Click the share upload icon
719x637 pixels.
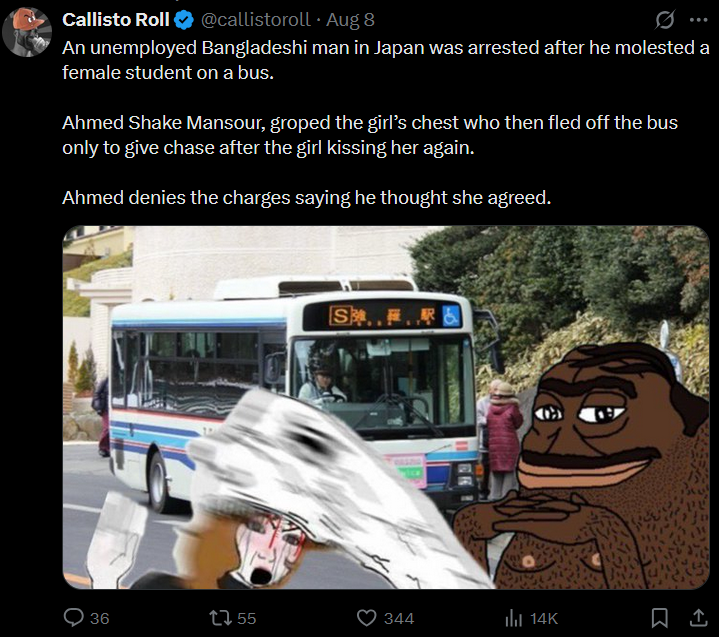coord(698,618)
